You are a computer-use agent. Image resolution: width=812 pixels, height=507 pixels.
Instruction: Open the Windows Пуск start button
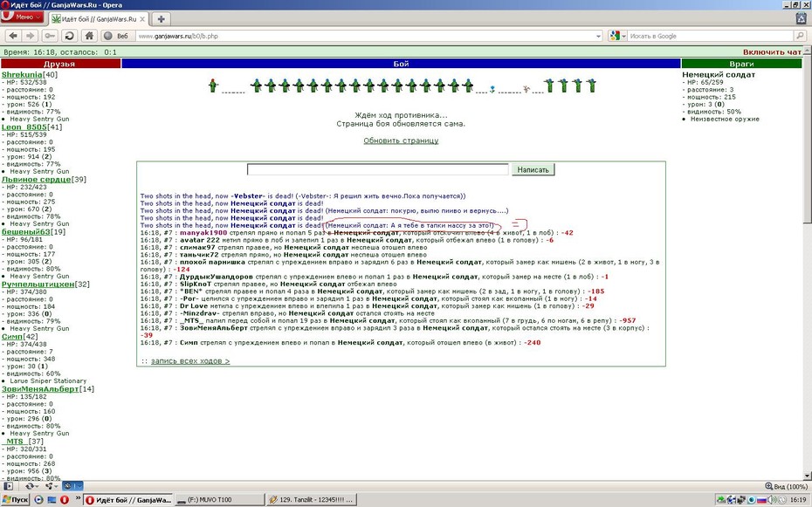coord(15,500)
